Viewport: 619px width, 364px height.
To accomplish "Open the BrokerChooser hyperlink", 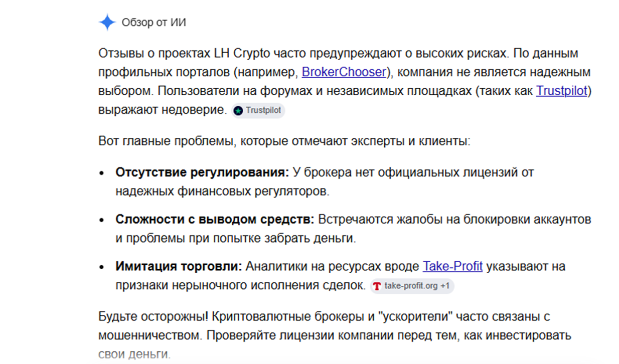I will (344, 72).
